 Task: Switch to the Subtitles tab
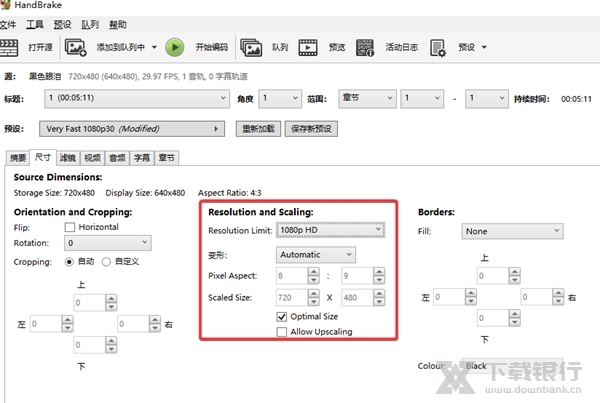pos(142,158)
